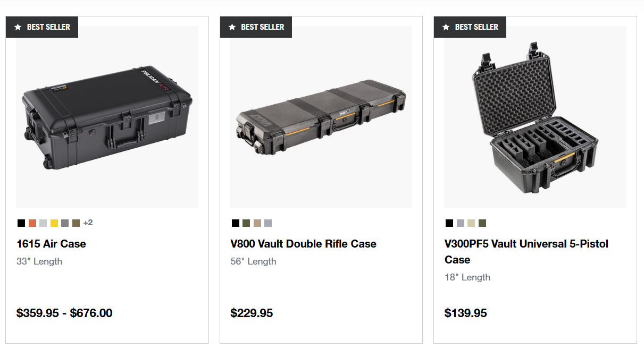Open the 1615 Air Case product title
The width and height of the screenshot is (644, 349).
(51, 244)
